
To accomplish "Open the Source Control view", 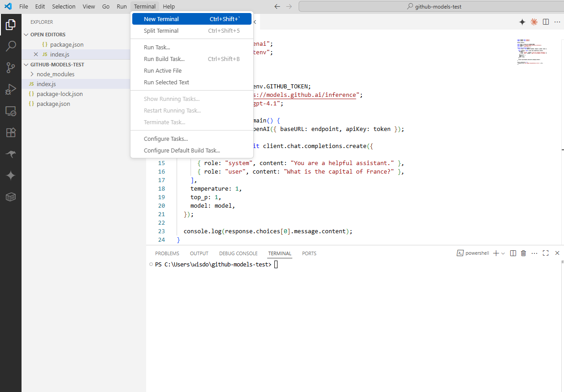I will click(11, 68).
